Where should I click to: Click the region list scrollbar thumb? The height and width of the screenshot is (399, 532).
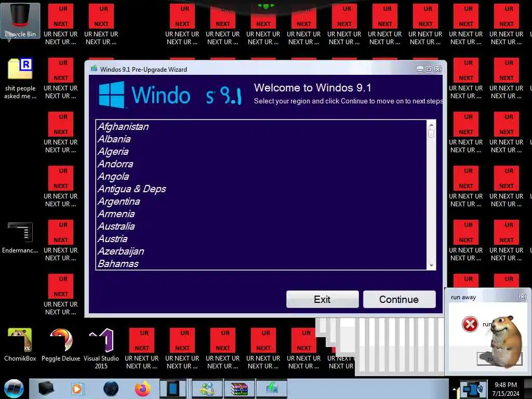point(431,133)
